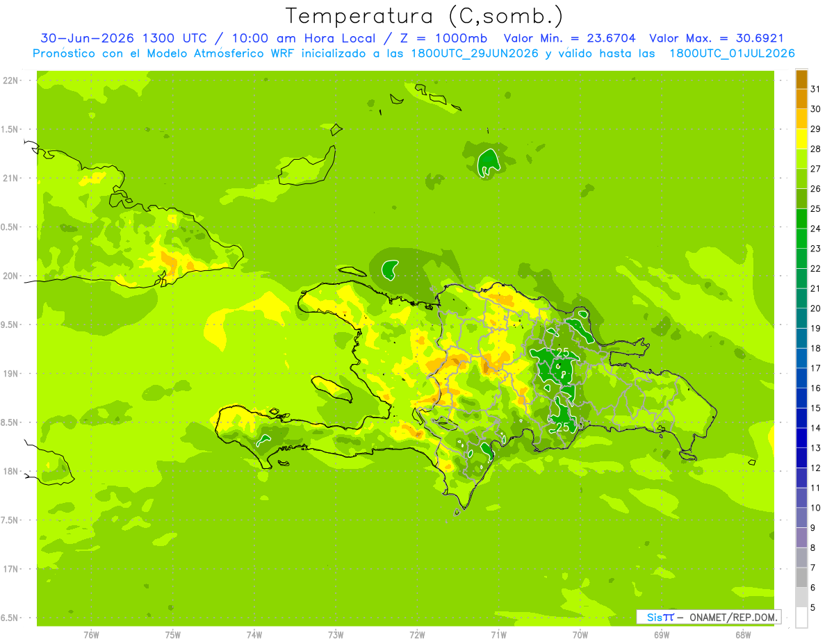Click the legend value 11

pos(816,488)
